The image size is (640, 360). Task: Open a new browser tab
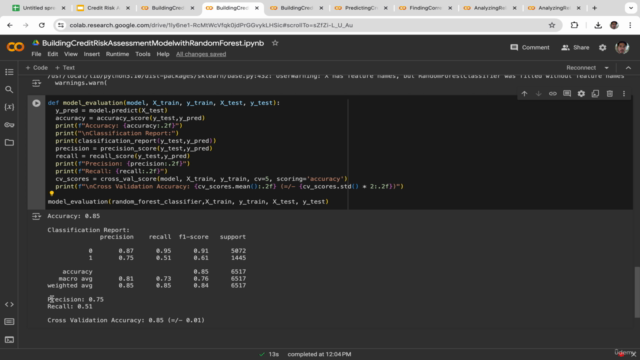[x=595, y=8]
